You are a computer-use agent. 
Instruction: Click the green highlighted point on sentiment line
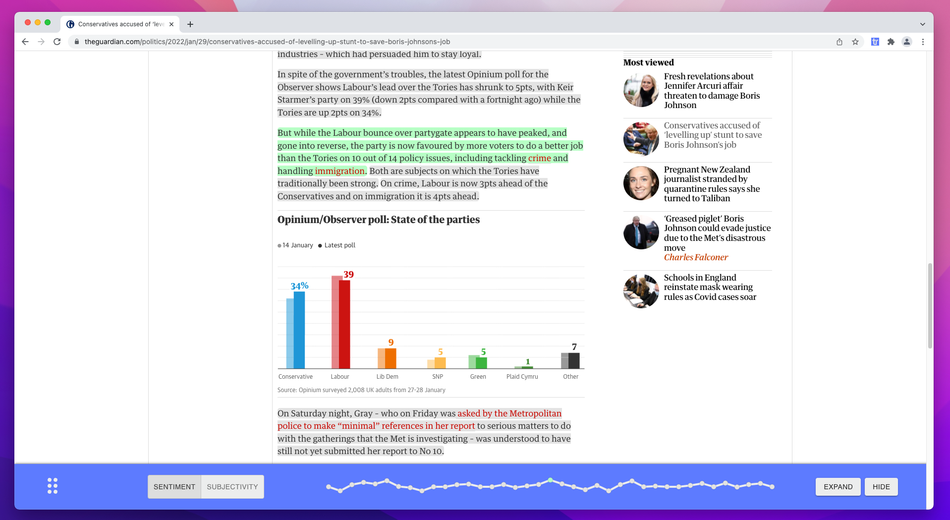coord(550,480)
